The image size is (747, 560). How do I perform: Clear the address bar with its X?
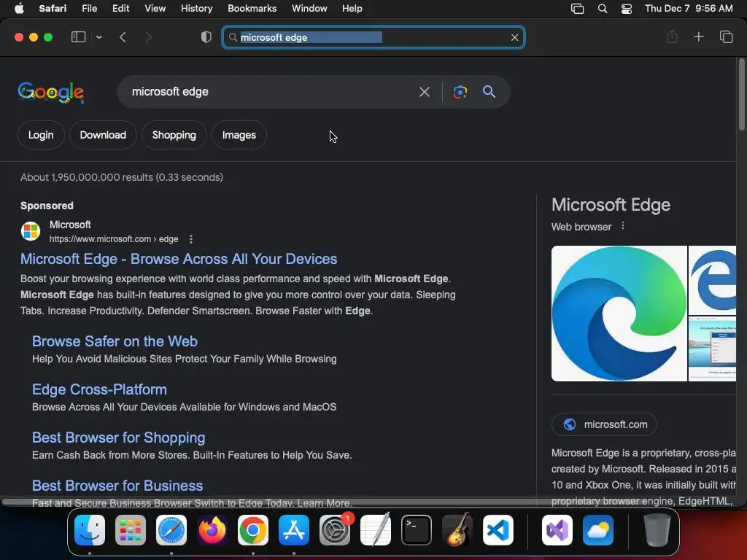click(514, 37)
